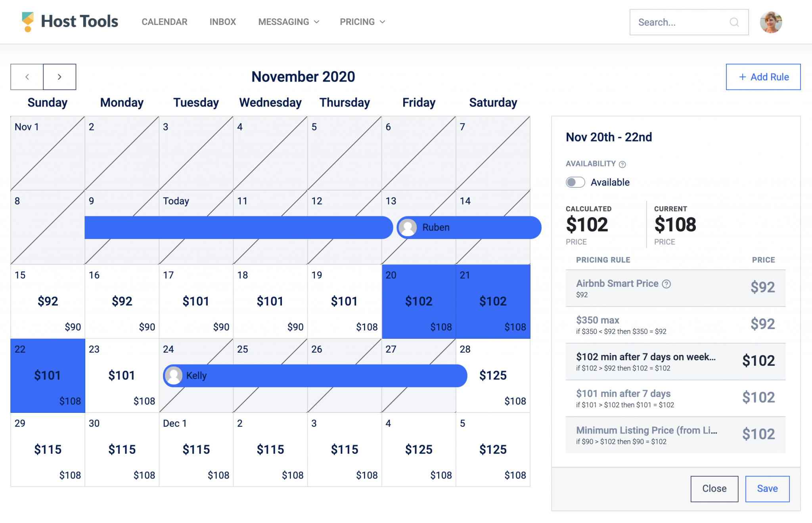The image size is (812, 523).
Task: Expand the Pricing dropdown
Action: 362,22
